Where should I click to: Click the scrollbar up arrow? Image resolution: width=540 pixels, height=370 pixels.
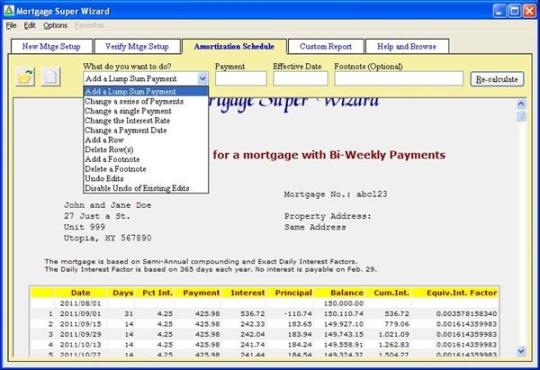click(521, 104)
